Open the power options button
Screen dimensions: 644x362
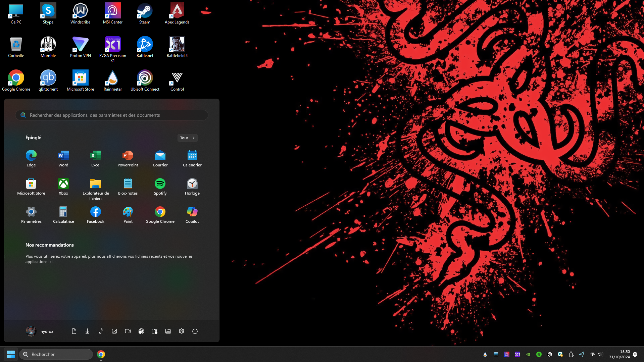(x=195, y=331)
